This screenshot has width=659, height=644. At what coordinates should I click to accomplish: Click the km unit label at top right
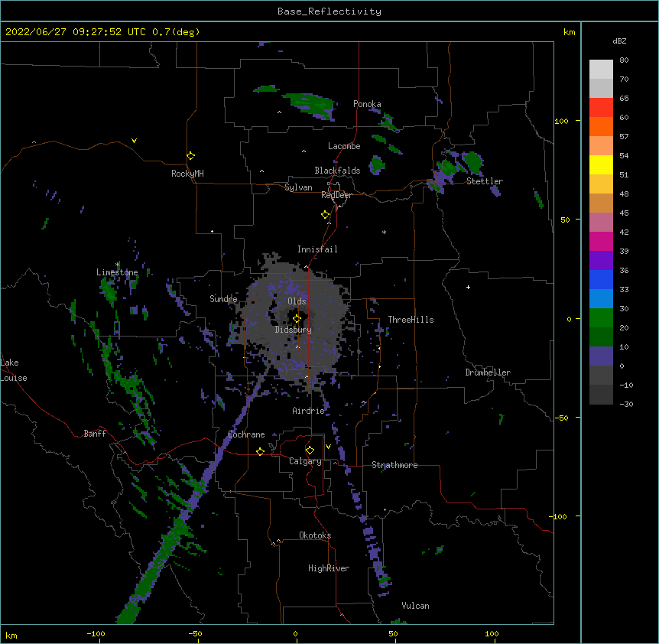pyautogui.click(x=570, y=32)
